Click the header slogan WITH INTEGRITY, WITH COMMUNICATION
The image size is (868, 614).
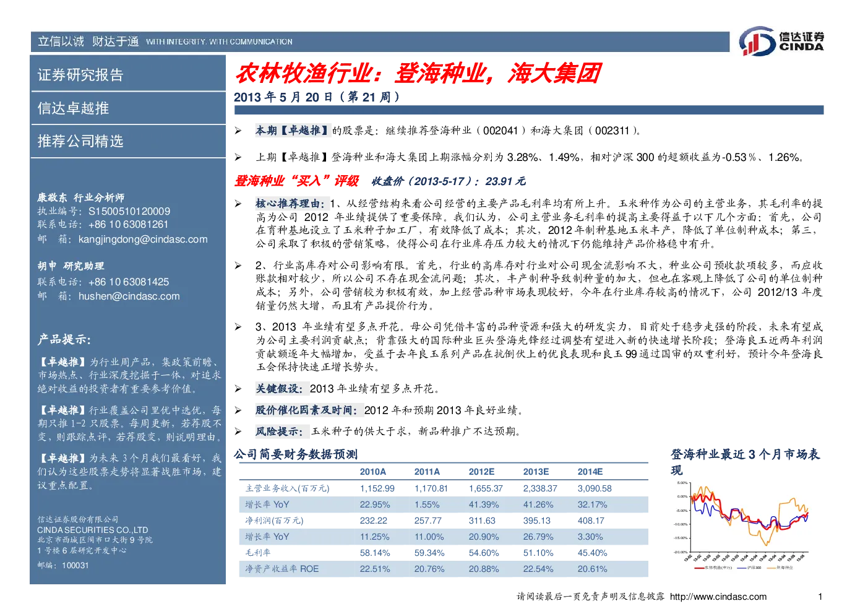tap(219, 42)
